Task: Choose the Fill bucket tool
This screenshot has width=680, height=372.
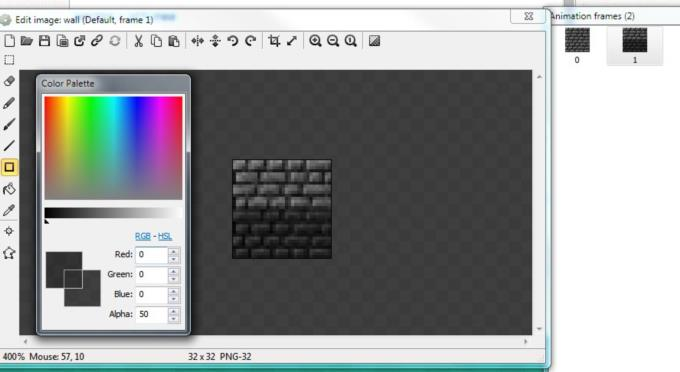Action: click(9, 189)
